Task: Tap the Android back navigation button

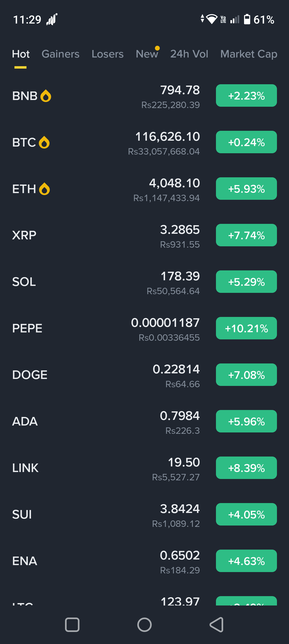Action: point(216,625)
